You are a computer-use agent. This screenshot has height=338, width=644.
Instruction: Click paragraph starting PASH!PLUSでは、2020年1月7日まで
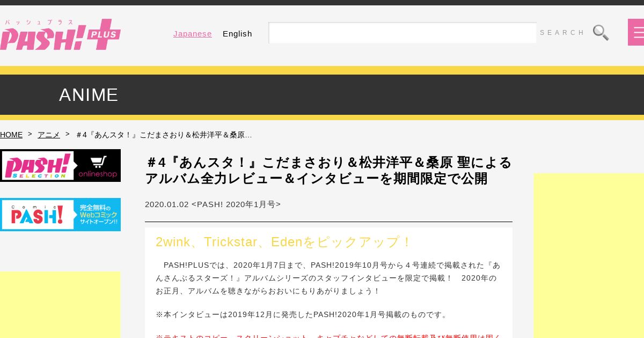pyautogui.click(x=328, y=278)
